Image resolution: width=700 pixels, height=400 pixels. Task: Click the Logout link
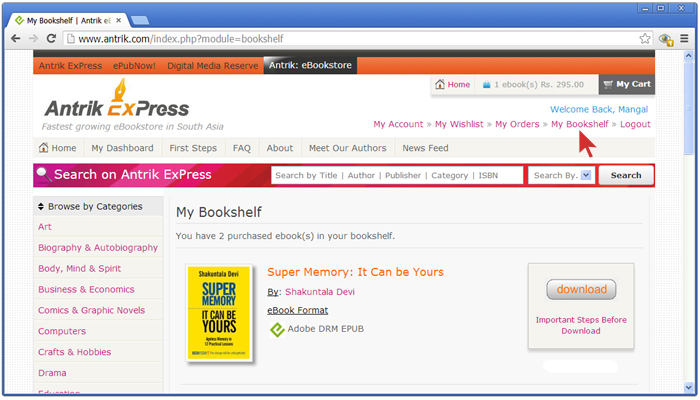(635, 124)
